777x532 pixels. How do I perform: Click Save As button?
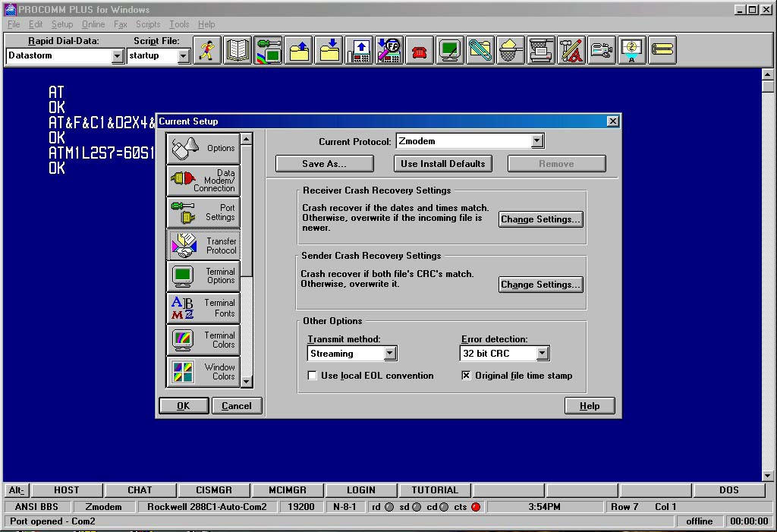[x=324, y=164]
